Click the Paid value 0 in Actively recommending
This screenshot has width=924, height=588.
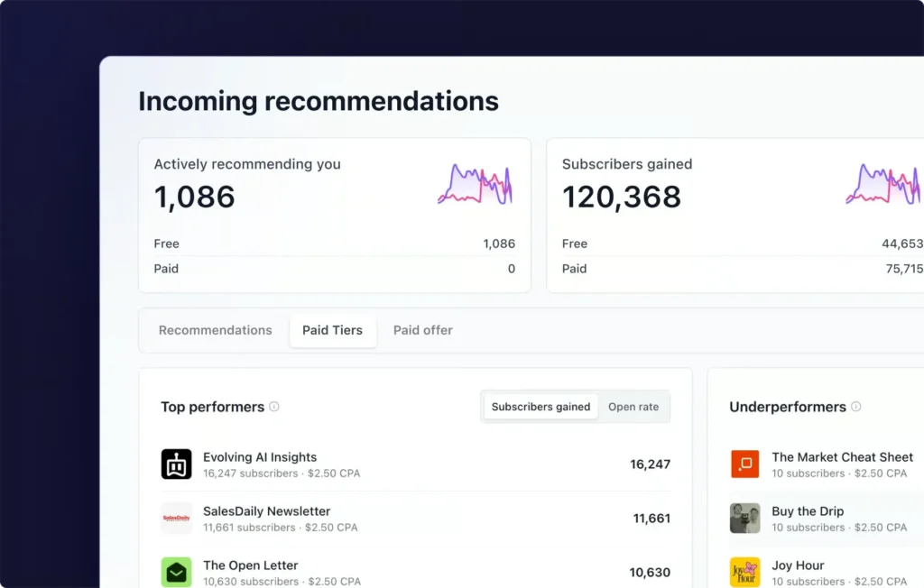point(512,269)
